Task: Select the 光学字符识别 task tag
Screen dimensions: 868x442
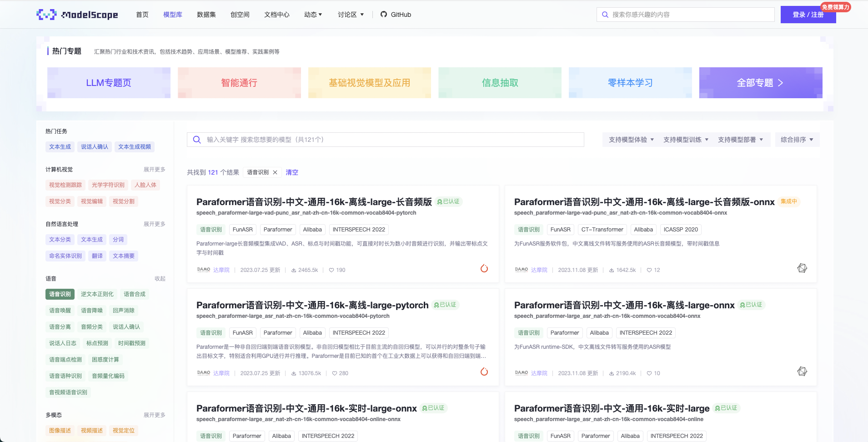Action: [x=108, y=185]
